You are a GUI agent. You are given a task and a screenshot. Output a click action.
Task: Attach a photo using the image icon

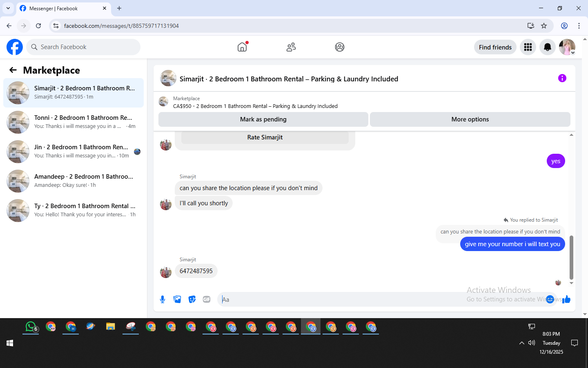click(x=177, y=299)
